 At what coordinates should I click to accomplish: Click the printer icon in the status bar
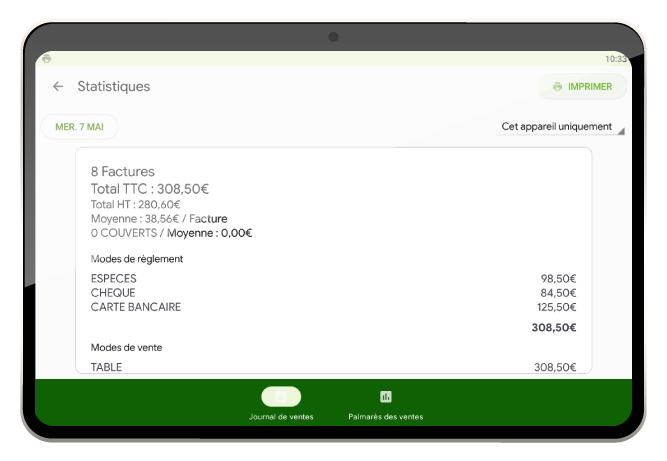[x=47, y=58]
